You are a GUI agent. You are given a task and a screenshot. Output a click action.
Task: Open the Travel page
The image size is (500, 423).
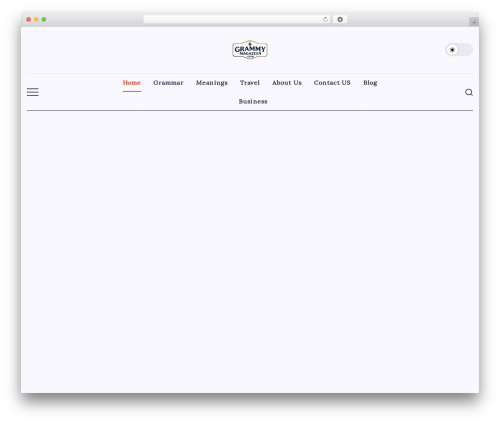pos(250,83)
